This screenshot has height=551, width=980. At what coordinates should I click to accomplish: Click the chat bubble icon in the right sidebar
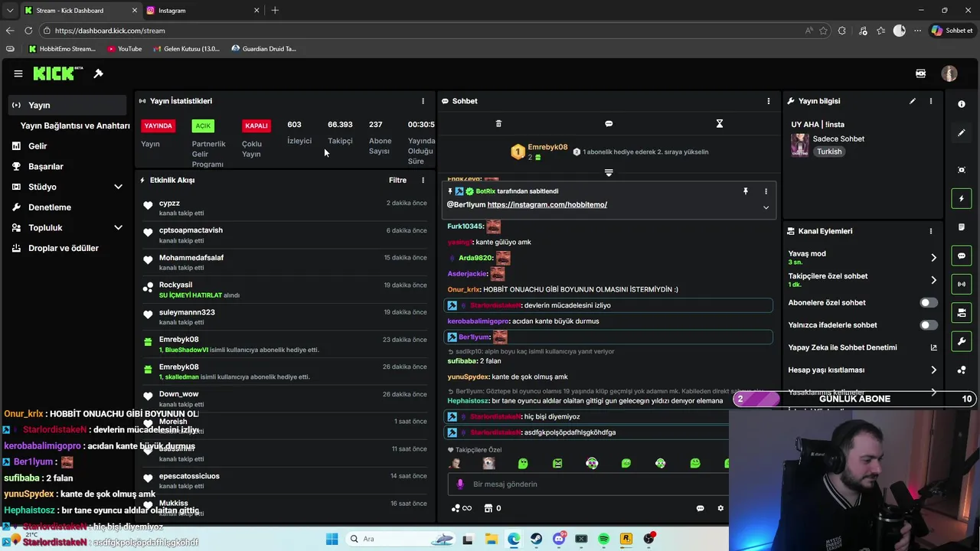coord(962,256)
